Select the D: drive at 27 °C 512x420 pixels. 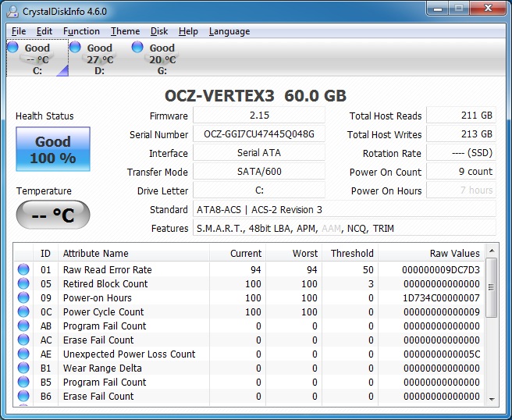click(x=99, y=58)
